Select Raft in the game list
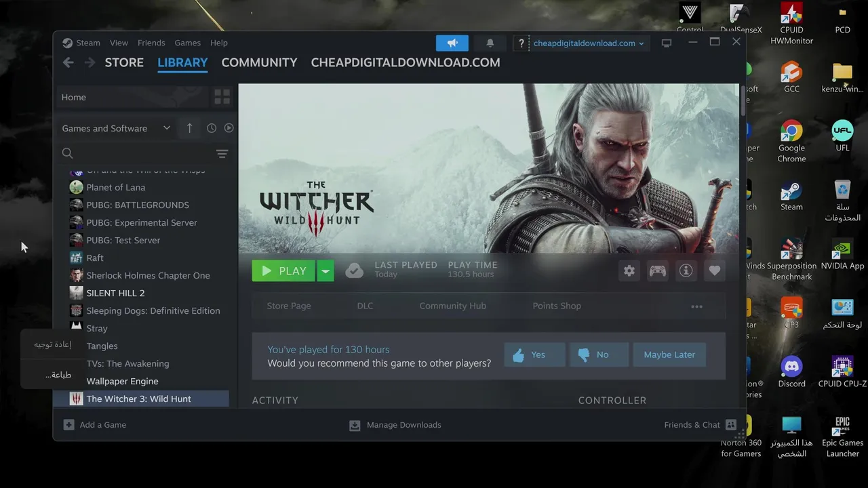 click(x=141, y=258)
